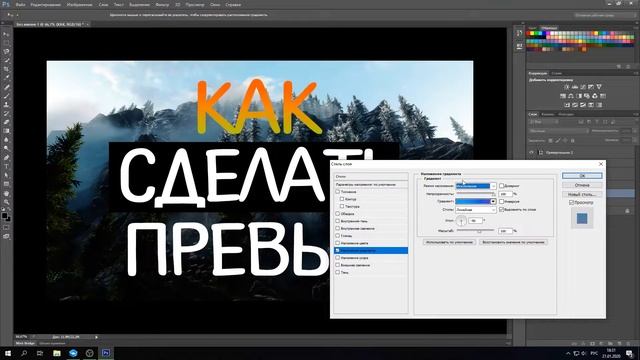Click Использовать по умолчанию button
Viewport: 640px width, 360px height.
449,242
